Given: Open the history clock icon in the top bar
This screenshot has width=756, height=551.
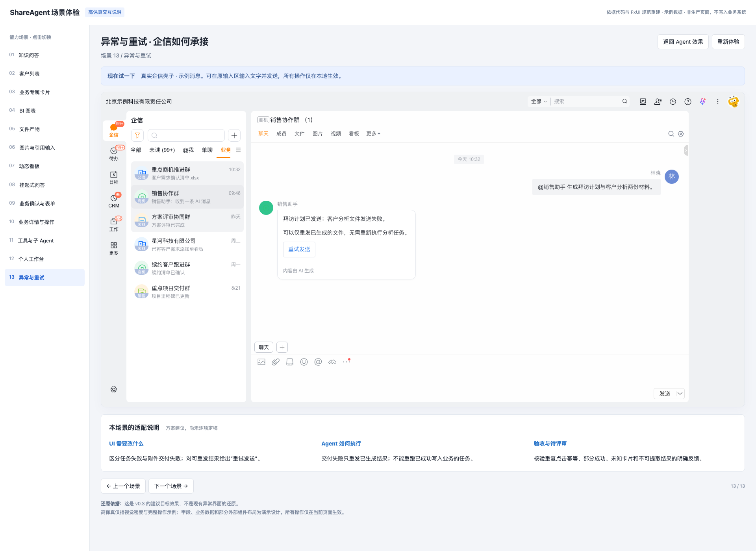Looking at the screenshot, I should coord(673,102).
